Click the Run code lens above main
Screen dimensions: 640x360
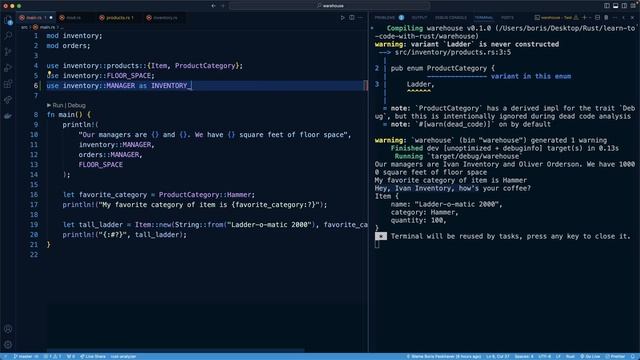pos(58,105)
